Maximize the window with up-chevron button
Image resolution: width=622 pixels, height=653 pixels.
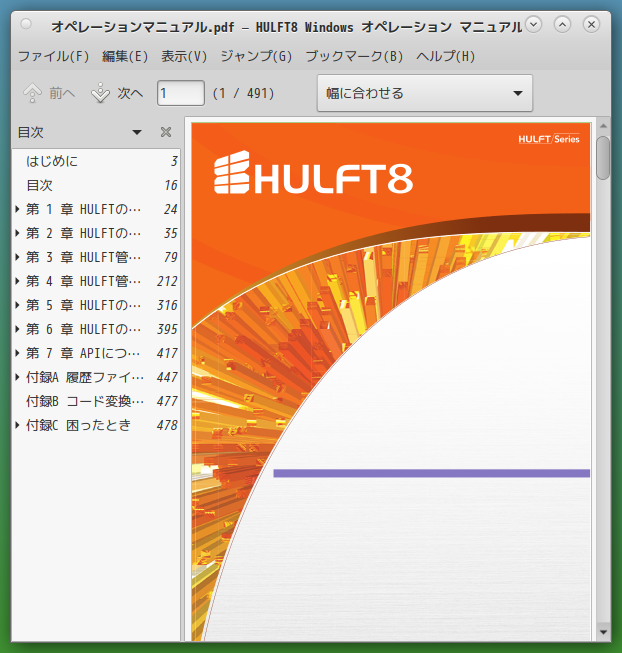tap(562, 24)
